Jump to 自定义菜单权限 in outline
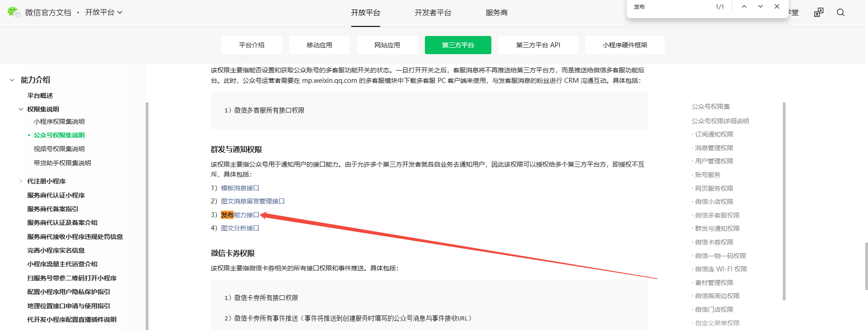This screenshot has height=330, width=868. pyautogui.click(x=717, y=323)
